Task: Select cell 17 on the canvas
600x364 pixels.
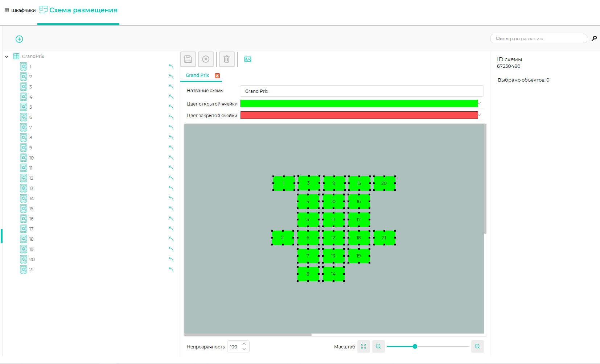Action: pyautogui.click(x=359, y=220)
